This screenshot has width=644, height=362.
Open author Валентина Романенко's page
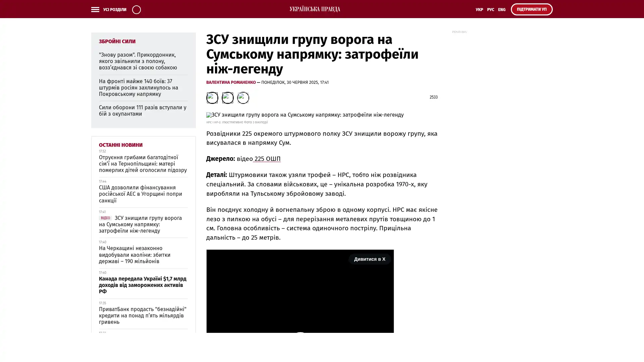[x=231, y=82]
